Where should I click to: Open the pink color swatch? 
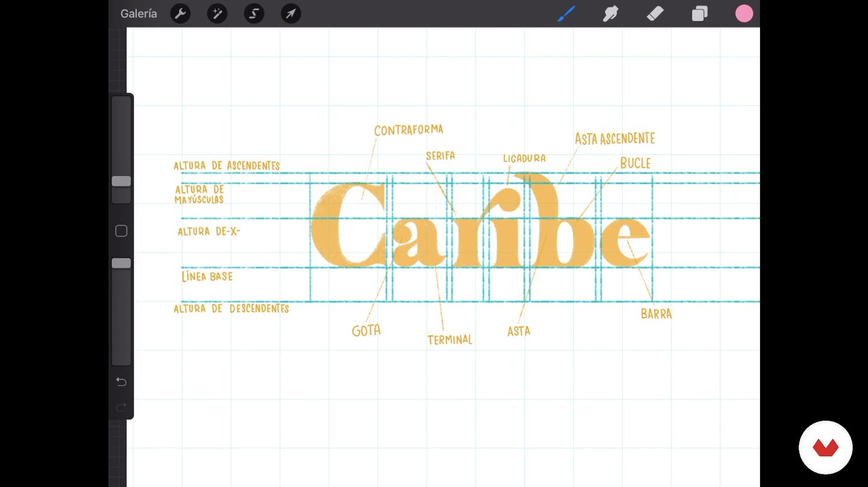click(744, 14)
